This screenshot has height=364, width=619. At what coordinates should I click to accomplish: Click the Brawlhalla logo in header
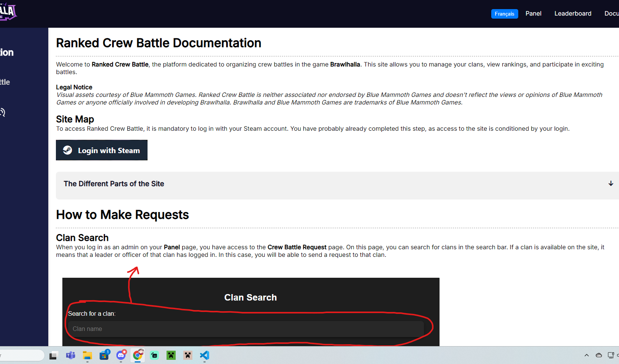[x=8, y=12]
